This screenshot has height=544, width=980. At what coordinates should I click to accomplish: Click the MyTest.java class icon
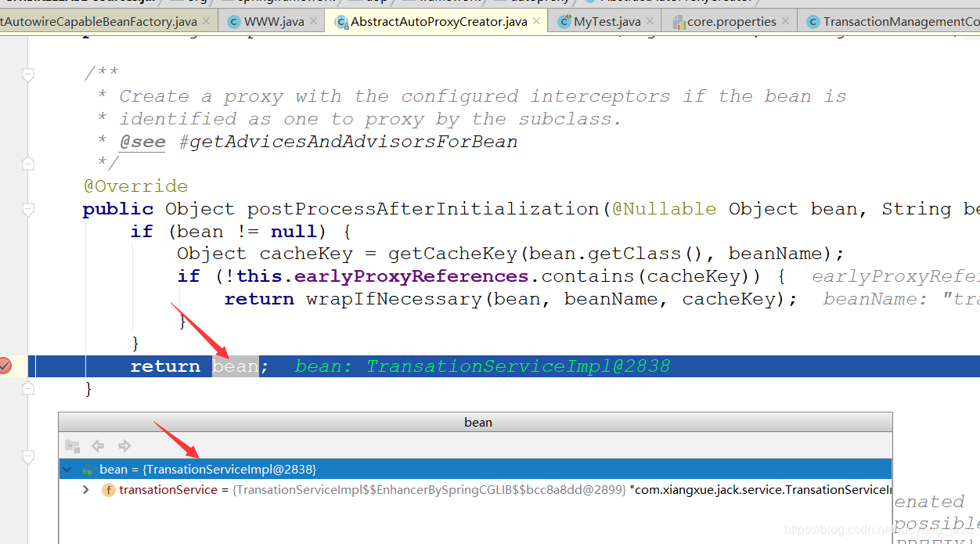(x=564, y=22)
